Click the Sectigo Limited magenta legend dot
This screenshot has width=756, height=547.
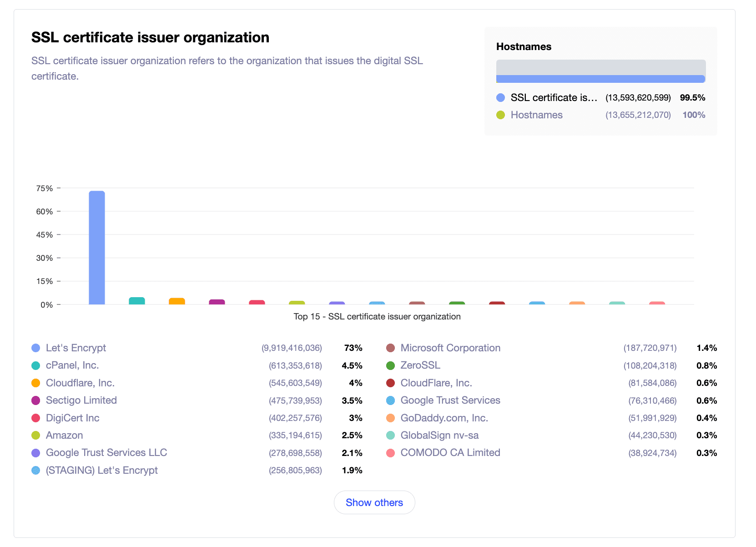point(36,400)
